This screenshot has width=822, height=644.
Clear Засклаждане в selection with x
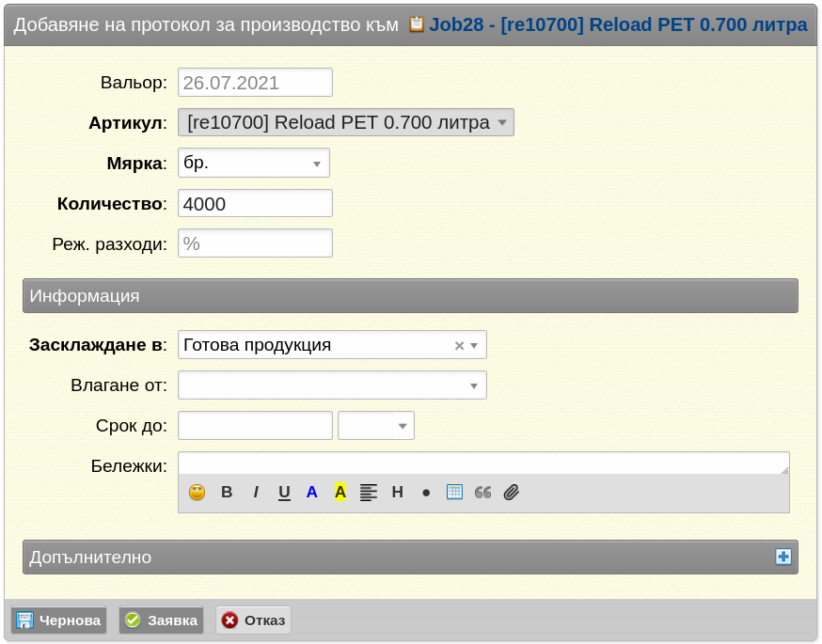coord(459,345)
